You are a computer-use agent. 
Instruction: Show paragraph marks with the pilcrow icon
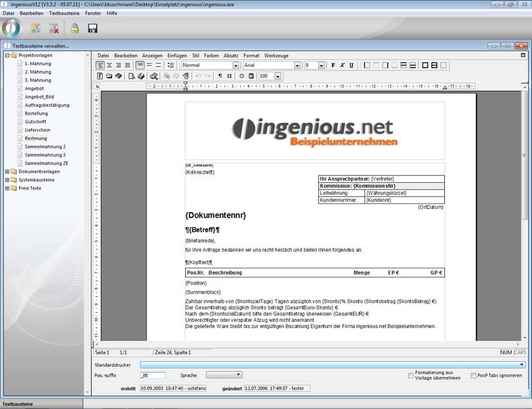(220, 76)
